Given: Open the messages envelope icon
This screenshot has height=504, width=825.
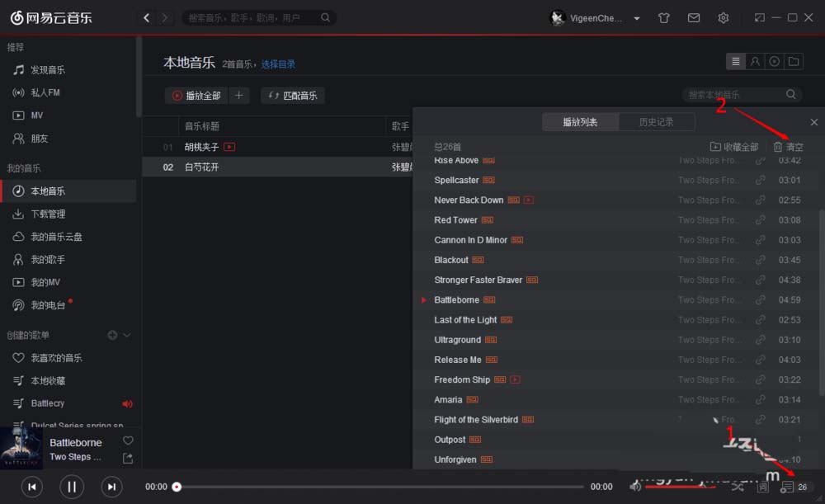Looking at the screenshot, I should click(694, 18).
